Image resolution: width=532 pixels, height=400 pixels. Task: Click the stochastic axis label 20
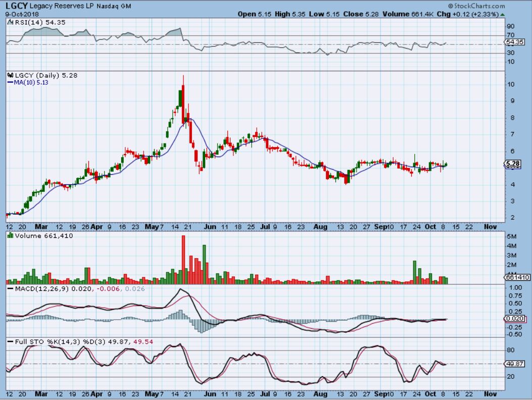tap(511, 377)
